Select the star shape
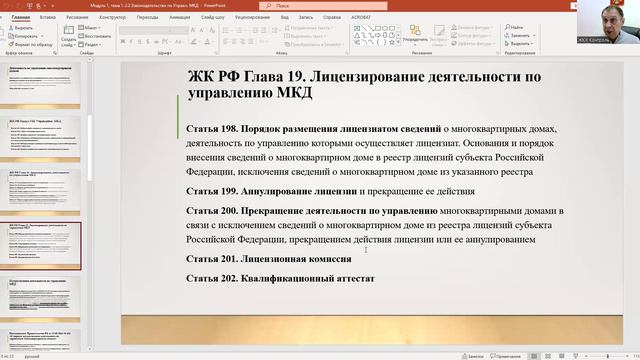Image resolution: width=640 pixels, height=360 pixels. pos(392,42)
